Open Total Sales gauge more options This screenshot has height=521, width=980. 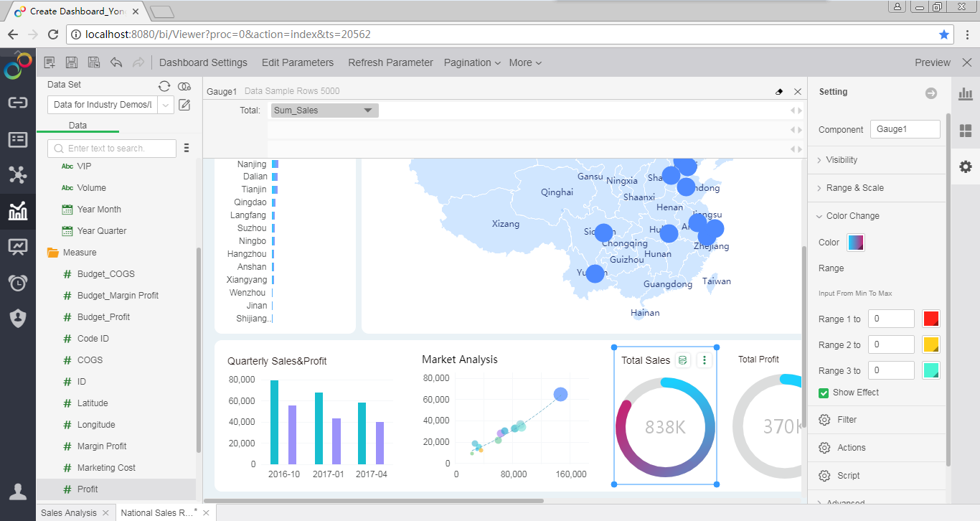pyautogui.click(x=705, y=360)
